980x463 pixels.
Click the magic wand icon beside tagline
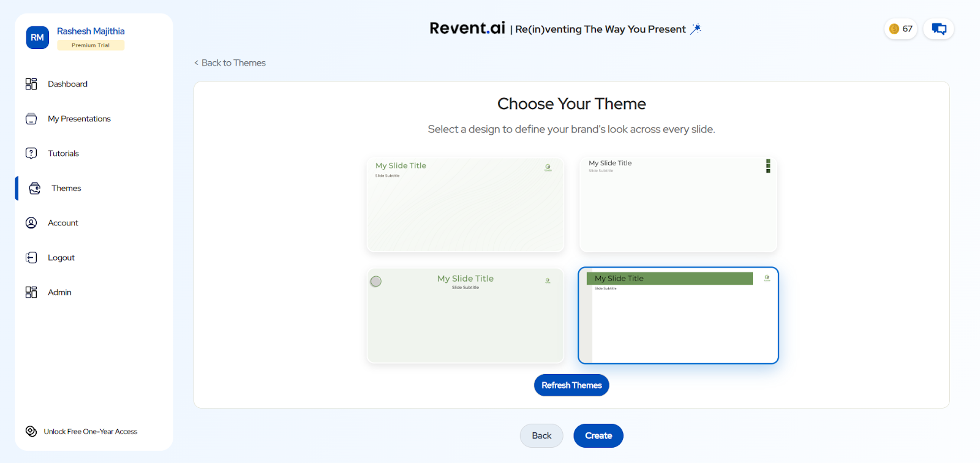pos(696,29)
